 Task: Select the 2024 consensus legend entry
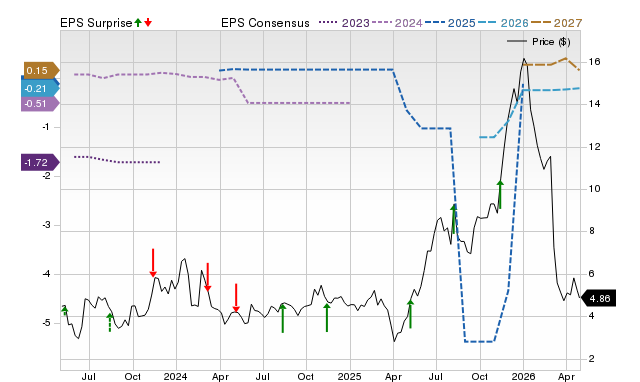tap(397, 23)
